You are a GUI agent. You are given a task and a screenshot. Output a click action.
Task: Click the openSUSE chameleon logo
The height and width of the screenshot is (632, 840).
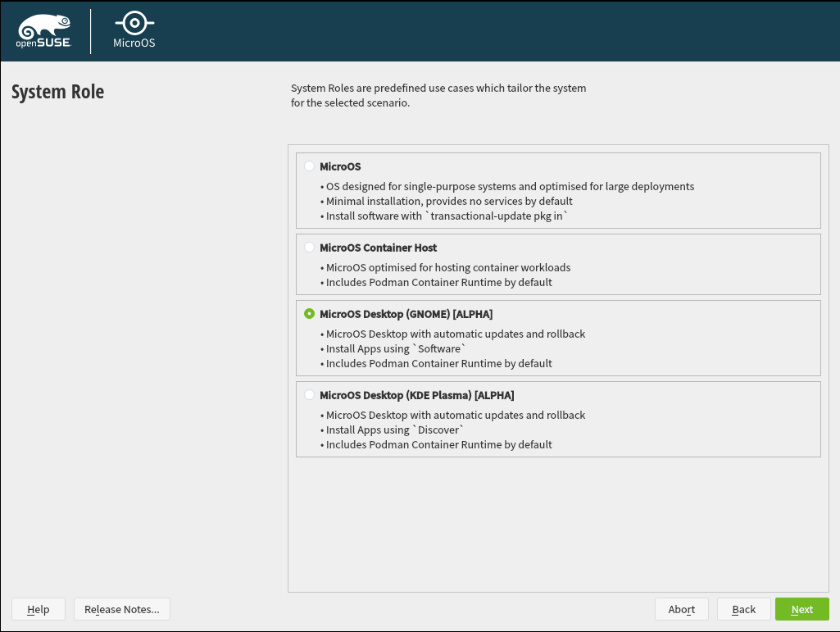click(x=43, y=31)
